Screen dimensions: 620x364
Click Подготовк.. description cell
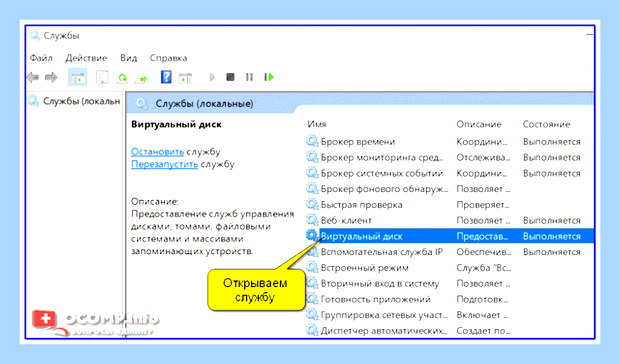tap(482, 300)
